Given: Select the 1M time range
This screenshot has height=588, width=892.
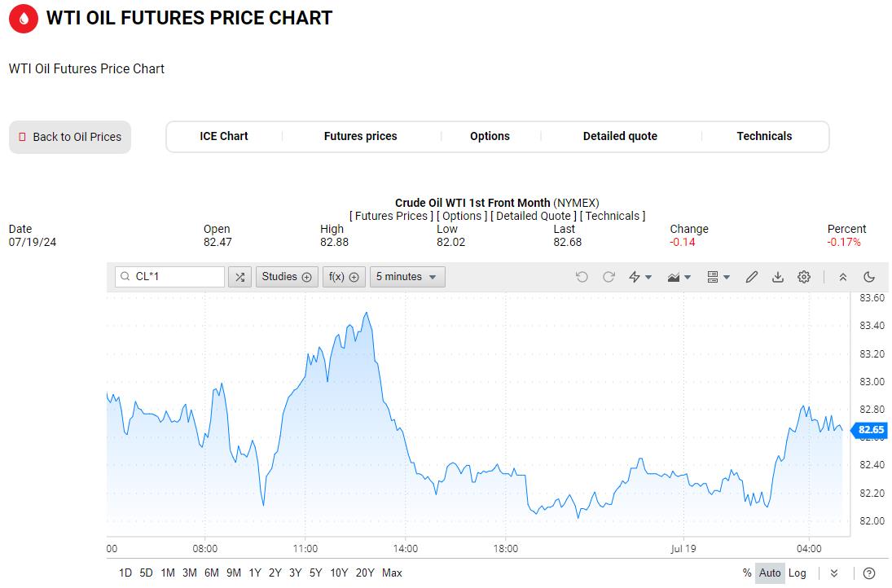Looking at the screenshot, I should (x=168, y=573).
